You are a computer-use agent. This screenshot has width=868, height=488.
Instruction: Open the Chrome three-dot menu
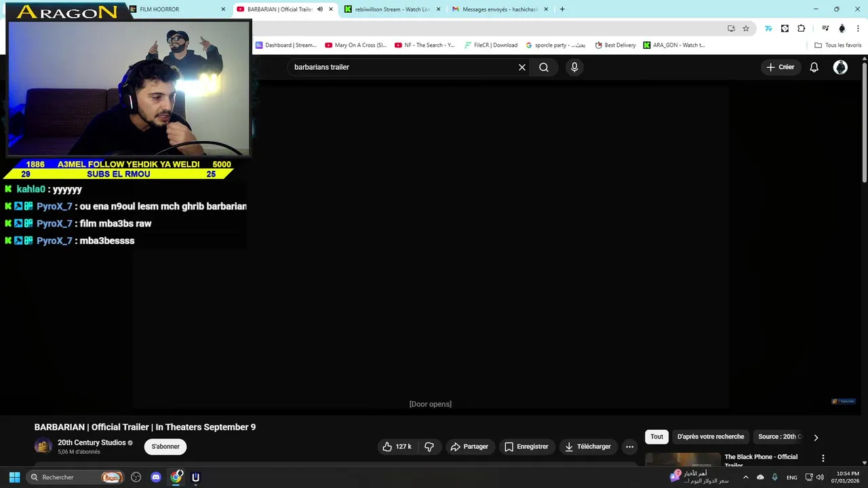(857, 28)
